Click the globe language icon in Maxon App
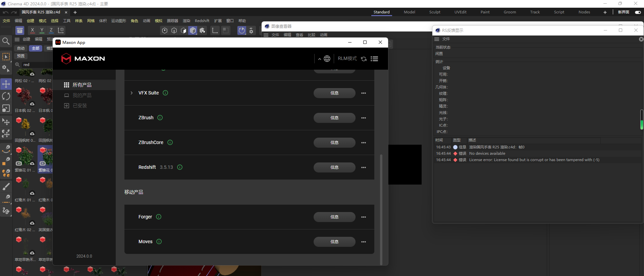 327,59
